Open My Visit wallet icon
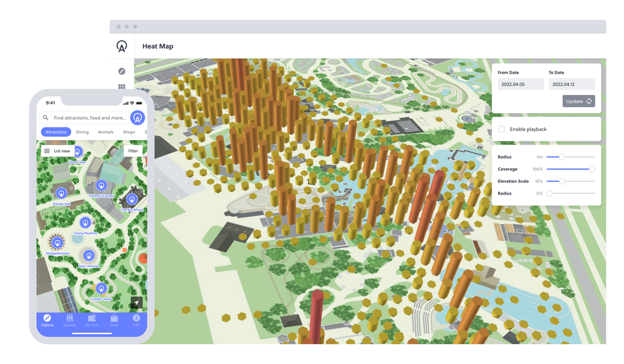 [92, 320]
